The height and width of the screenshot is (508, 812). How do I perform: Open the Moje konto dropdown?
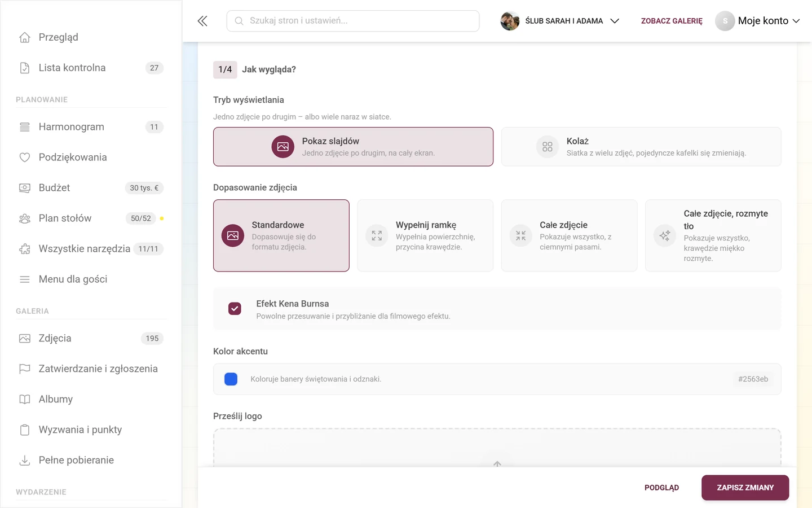758,21
